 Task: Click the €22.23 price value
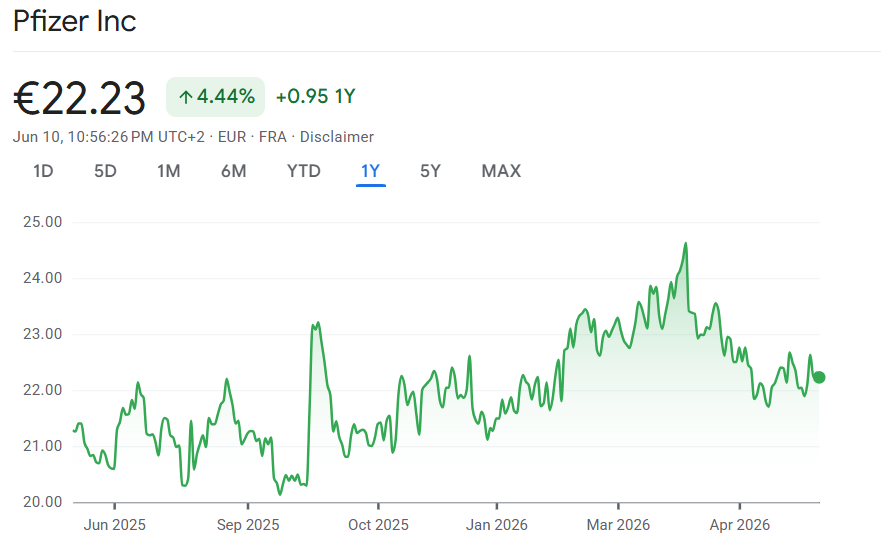pos(79,99)
